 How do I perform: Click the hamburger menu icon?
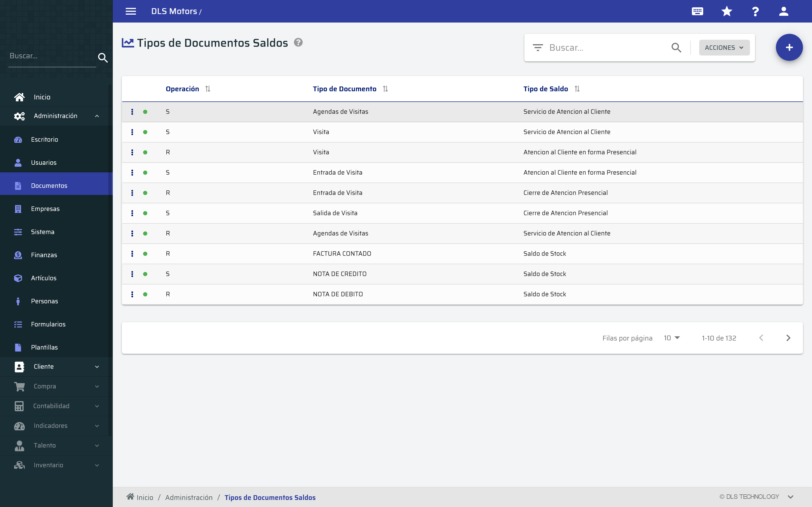coord(131,11)
